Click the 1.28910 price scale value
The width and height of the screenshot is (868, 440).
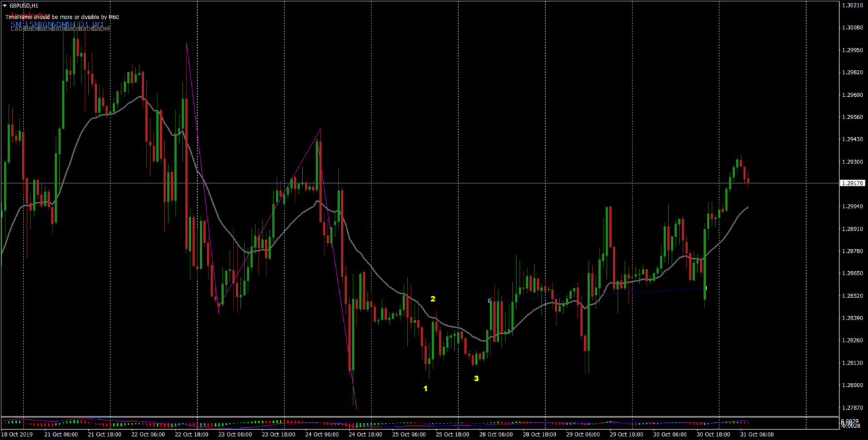point(853,229)
